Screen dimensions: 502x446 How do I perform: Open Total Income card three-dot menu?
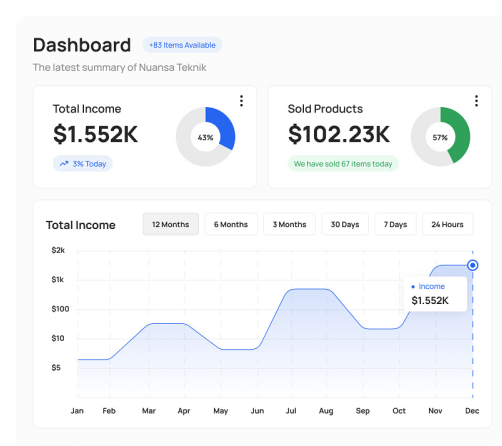click(241, 101)
